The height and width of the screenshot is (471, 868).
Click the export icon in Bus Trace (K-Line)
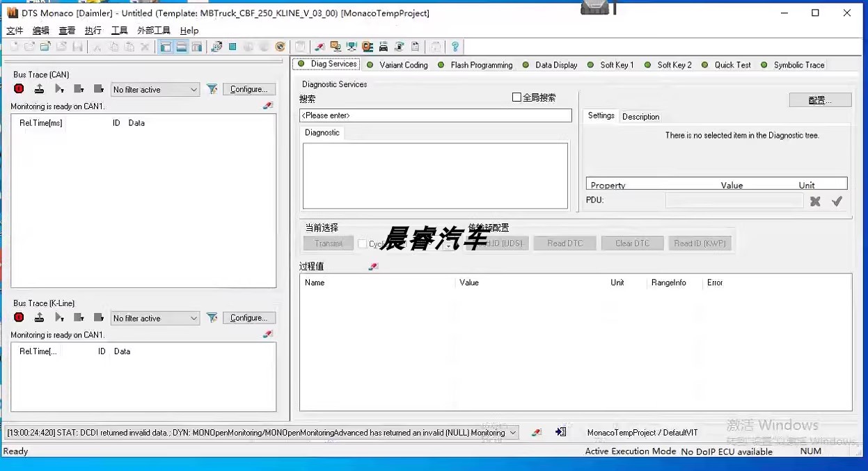[x=40, y=317]
